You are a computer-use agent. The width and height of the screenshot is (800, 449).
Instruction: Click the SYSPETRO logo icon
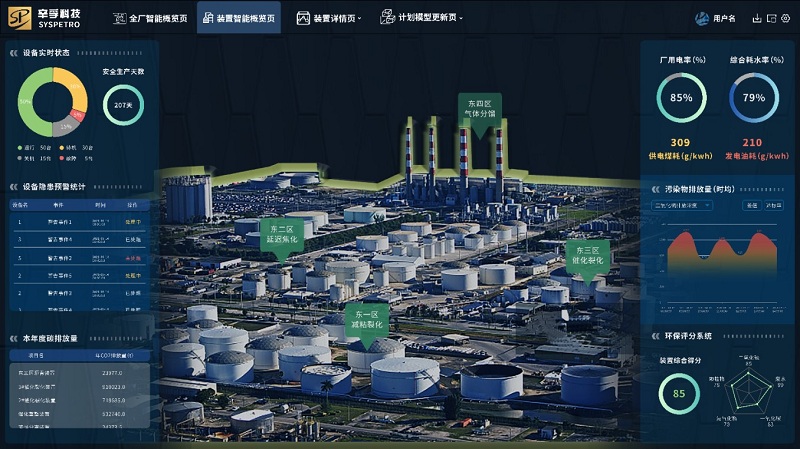(x=20, y=18)
